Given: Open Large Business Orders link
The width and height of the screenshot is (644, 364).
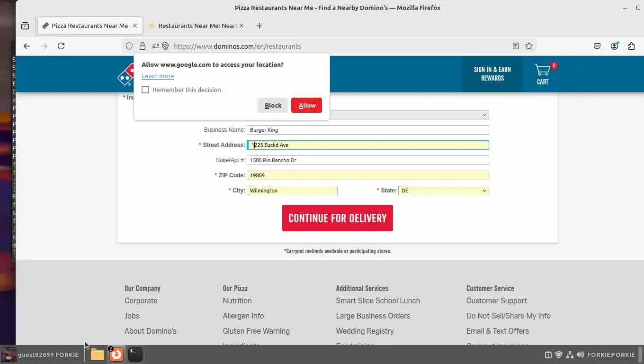Looking at the screenshot, I should [373, 316].
